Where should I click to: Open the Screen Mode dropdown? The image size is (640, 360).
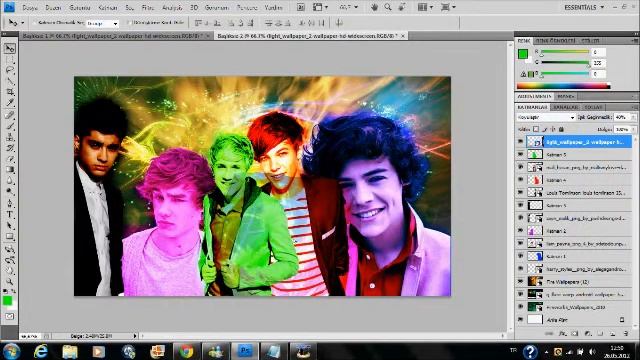click(x=449, y=7)
